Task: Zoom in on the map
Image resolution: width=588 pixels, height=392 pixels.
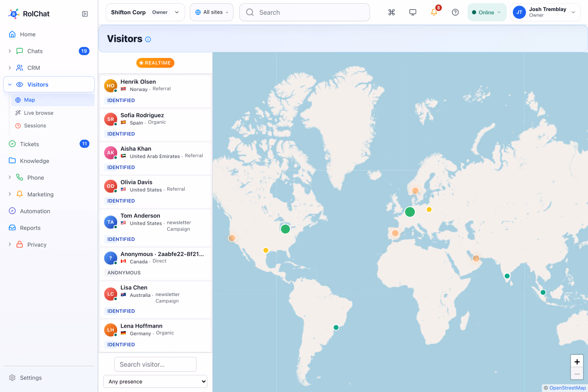Action: click(x=577, y=361)
